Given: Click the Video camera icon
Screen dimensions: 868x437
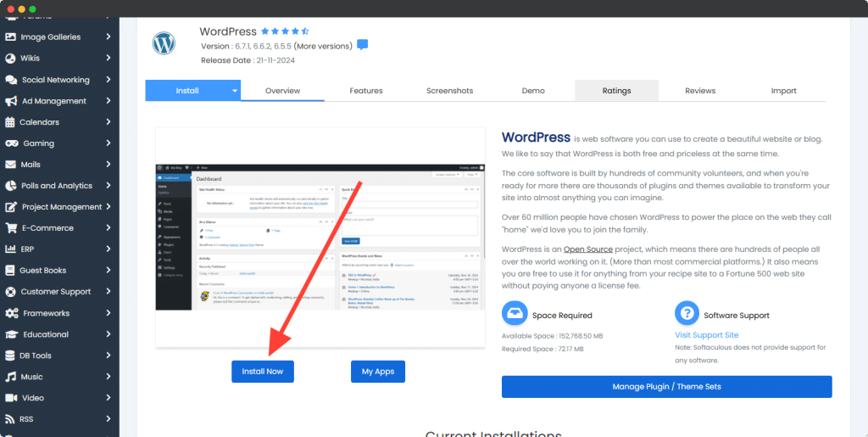Looking at the screenshot, I should (x=11, y=398).
